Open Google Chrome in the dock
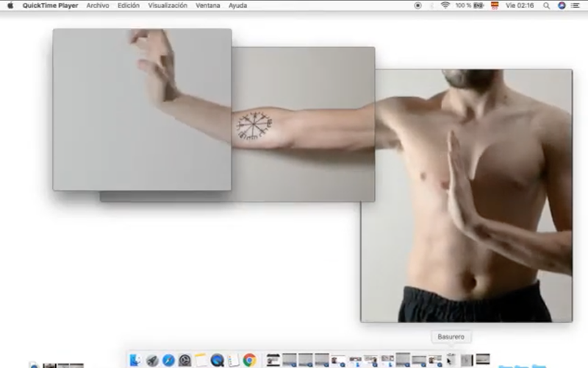The image size is (588, 368). click(x=249, y=360)
